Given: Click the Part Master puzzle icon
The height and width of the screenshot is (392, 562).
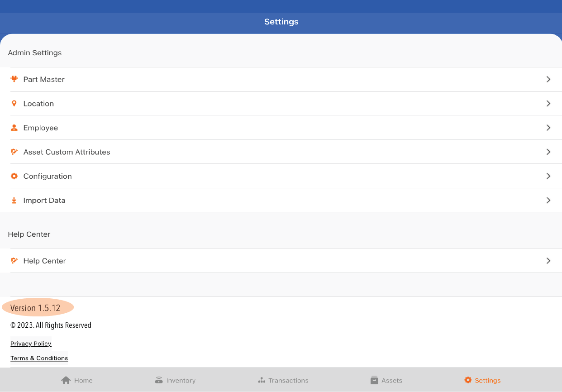Looking at the screenshot, I should point(14,79).
